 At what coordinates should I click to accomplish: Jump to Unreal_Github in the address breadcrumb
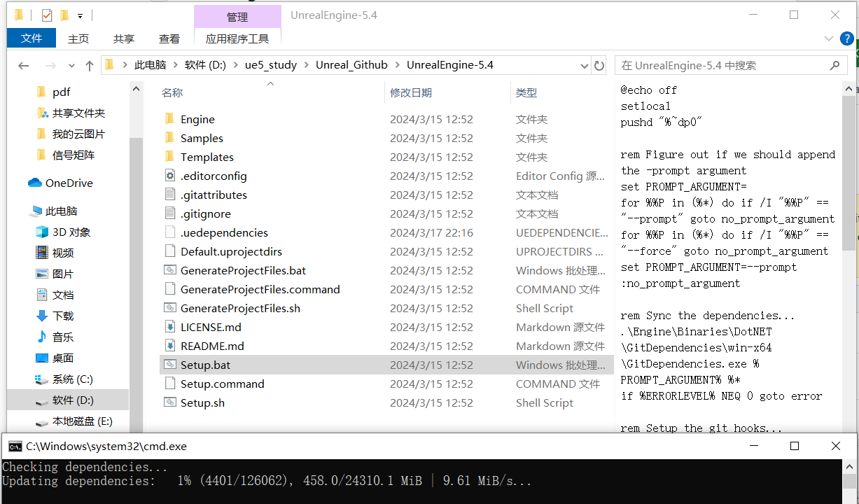[351, 65]
